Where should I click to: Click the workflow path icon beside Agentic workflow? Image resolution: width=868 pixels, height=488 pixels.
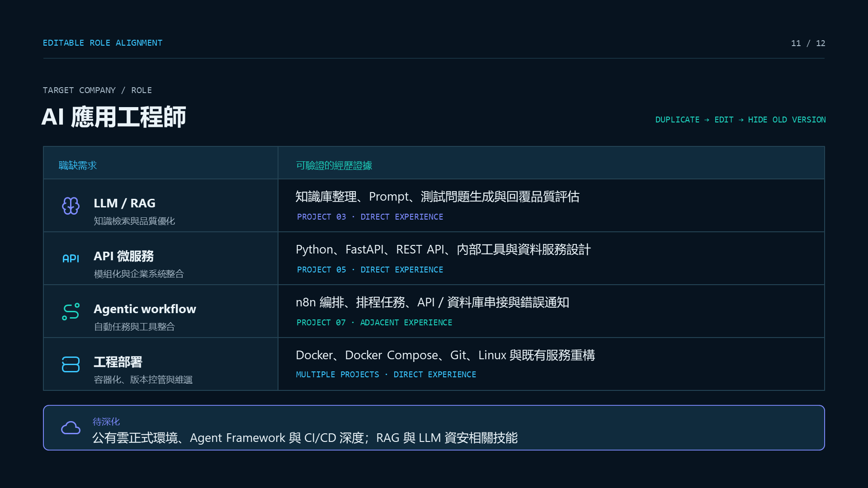[71, 311]
